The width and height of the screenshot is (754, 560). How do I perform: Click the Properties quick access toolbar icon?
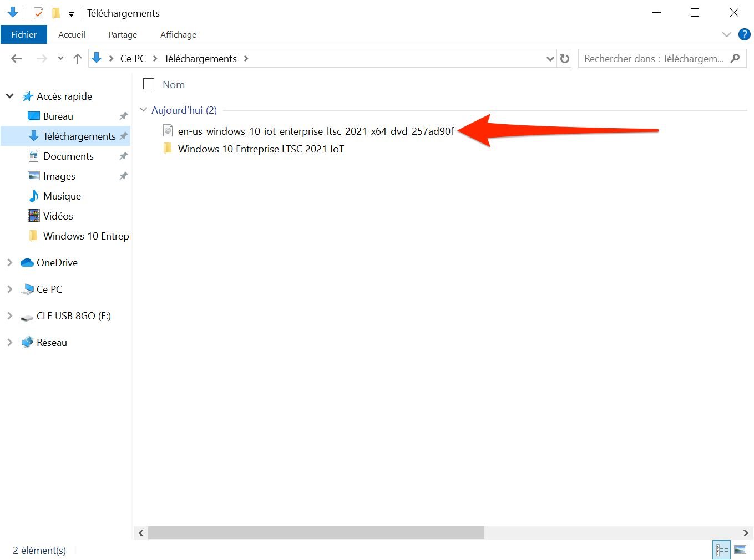point(38,13)
